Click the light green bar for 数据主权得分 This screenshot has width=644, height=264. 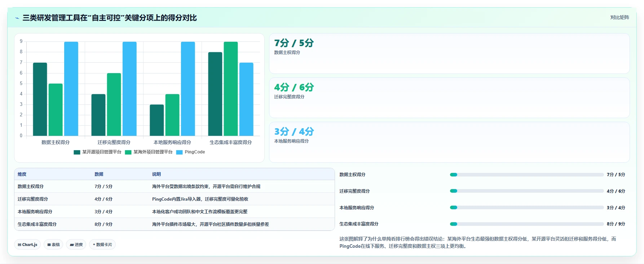pyautogui.click(x=56, y=109)
